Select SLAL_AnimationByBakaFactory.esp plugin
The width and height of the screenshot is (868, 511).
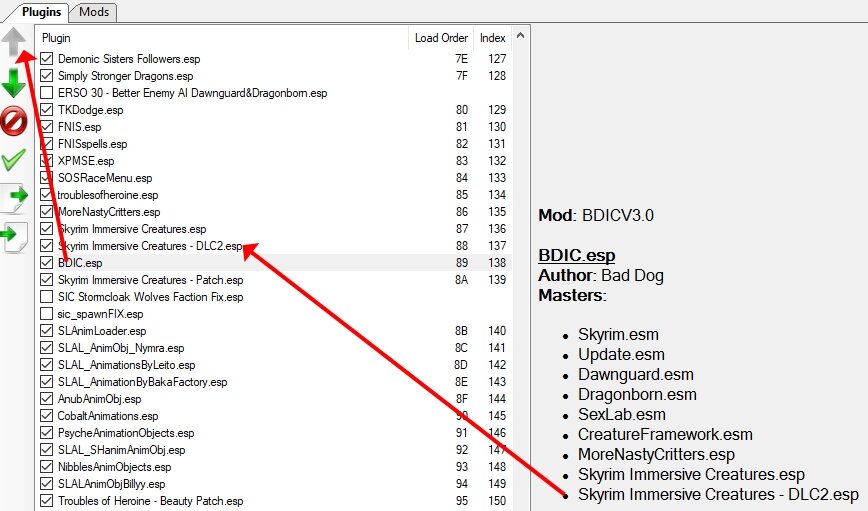coord(274,382)
